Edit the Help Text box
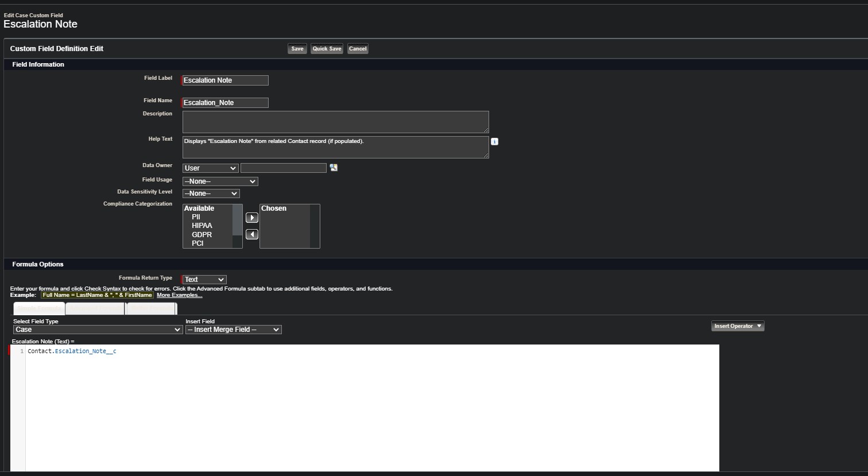868x476 pixels. (336, 147)
